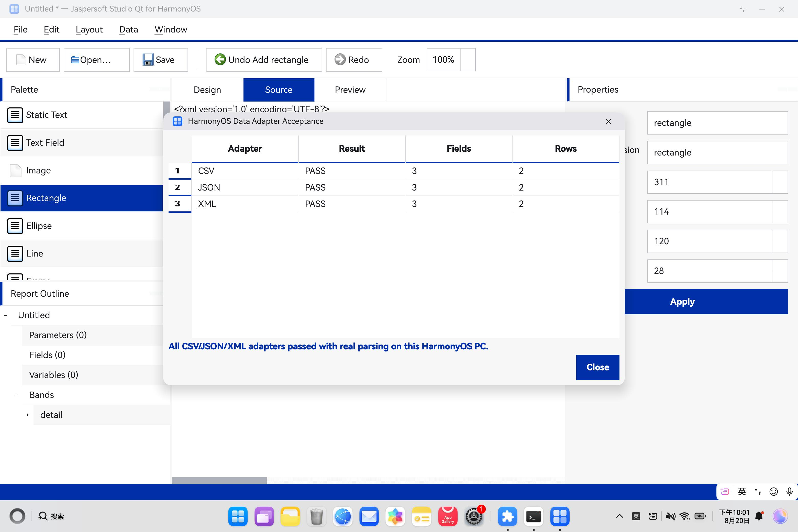Click the muted volume icon in system tray

pos(670,516)
